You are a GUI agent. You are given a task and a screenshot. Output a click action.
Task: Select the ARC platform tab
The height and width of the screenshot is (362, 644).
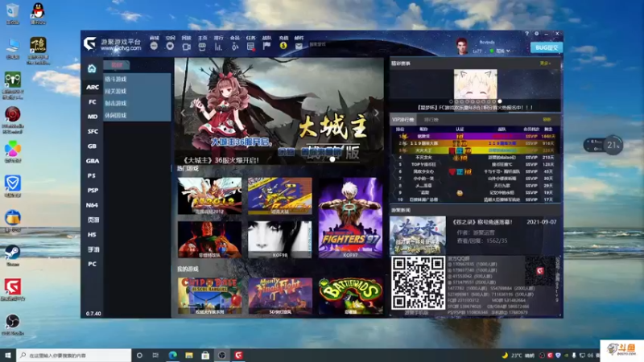point(92,87)
